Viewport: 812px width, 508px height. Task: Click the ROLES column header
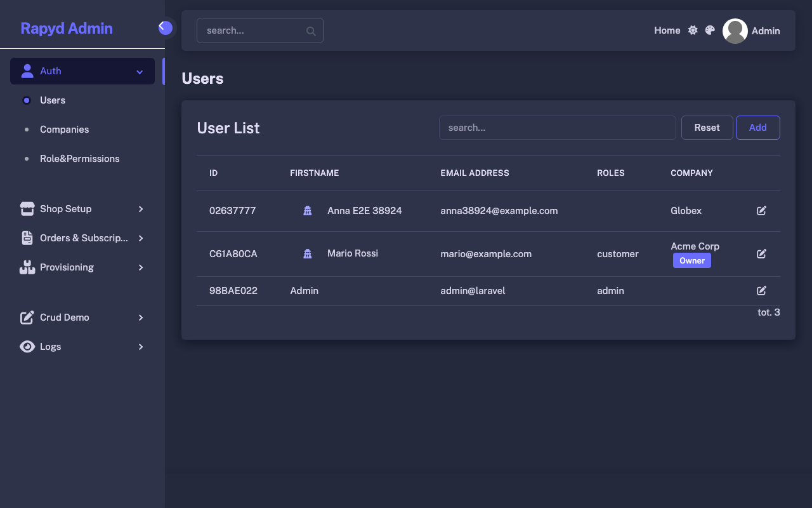pyautogui.click(x=611, y=173)
